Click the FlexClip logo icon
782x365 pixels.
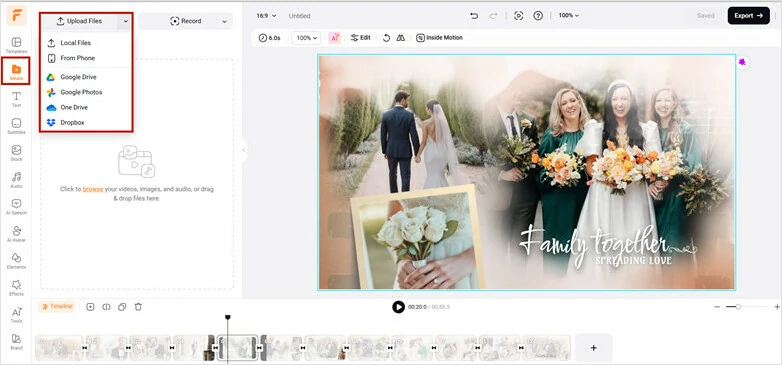[16, 15]
